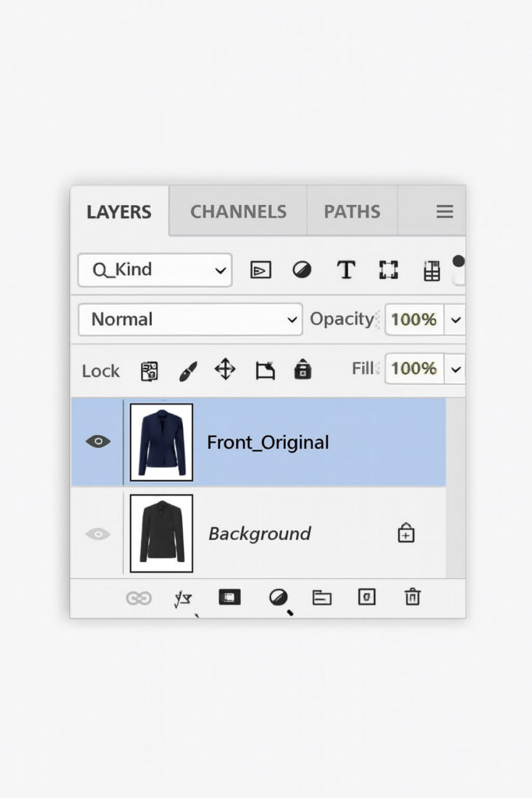The height and width of the screenshot is (798, 532).
Task: Select the Background layer thumbnail
Action: coord(161,534)
